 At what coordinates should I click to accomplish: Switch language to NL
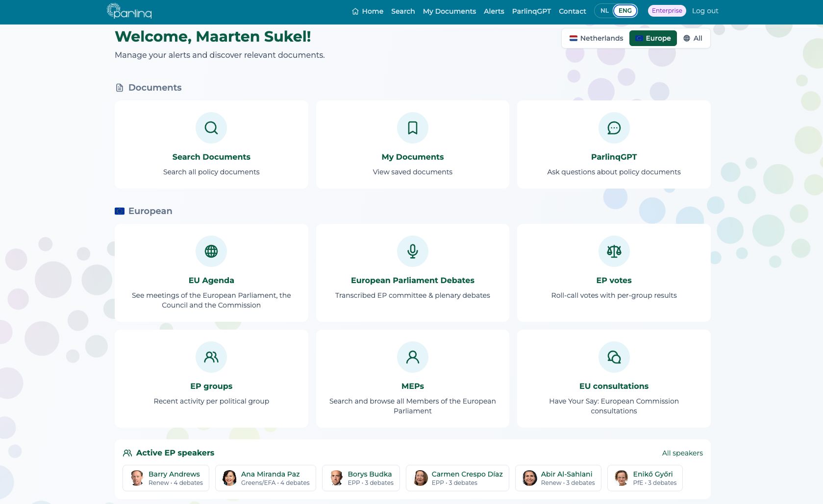point(604,11)
